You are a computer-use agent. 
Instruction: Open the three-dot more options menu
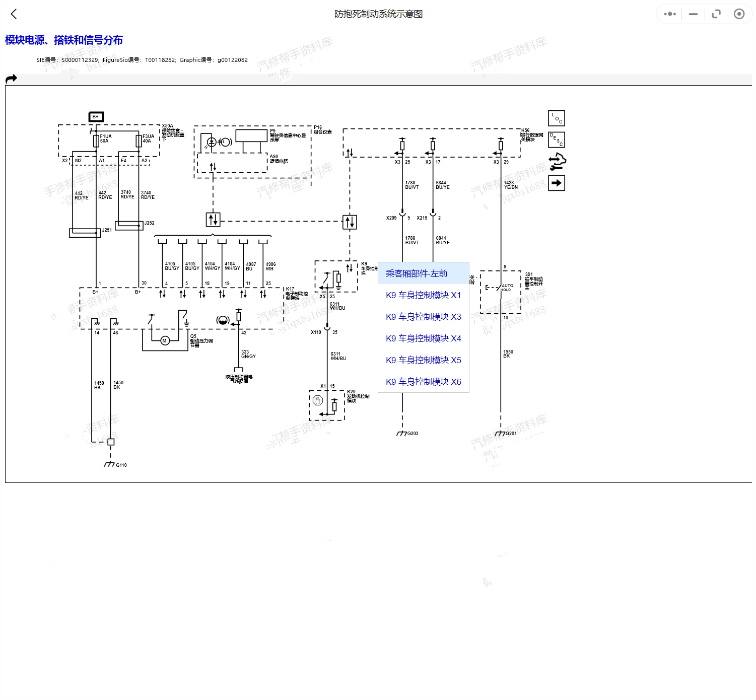[x=669, y=14]
